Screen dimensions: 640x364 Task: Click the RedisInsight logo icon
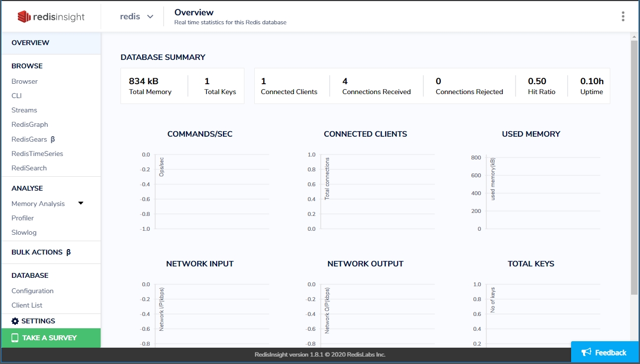[x=24, y=17]
